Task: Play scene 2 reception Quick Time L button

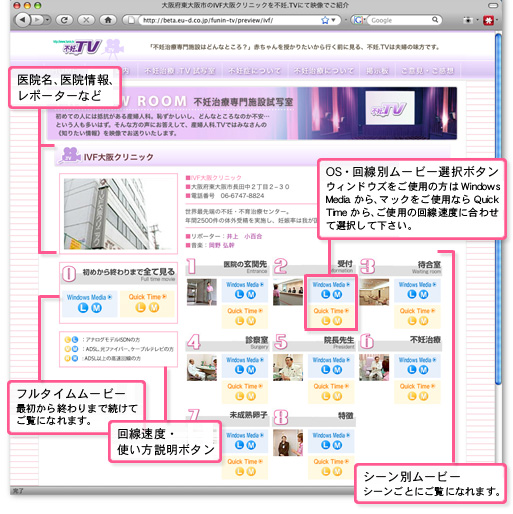Action: point(325,321)
